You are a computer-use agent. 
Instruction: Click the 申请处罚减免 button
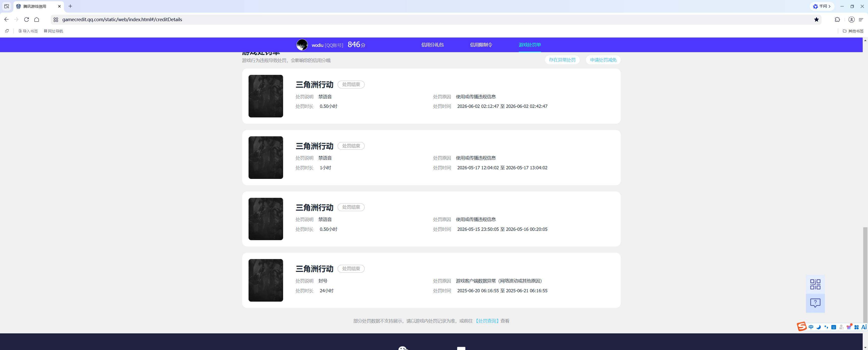[x=603, y=60]
